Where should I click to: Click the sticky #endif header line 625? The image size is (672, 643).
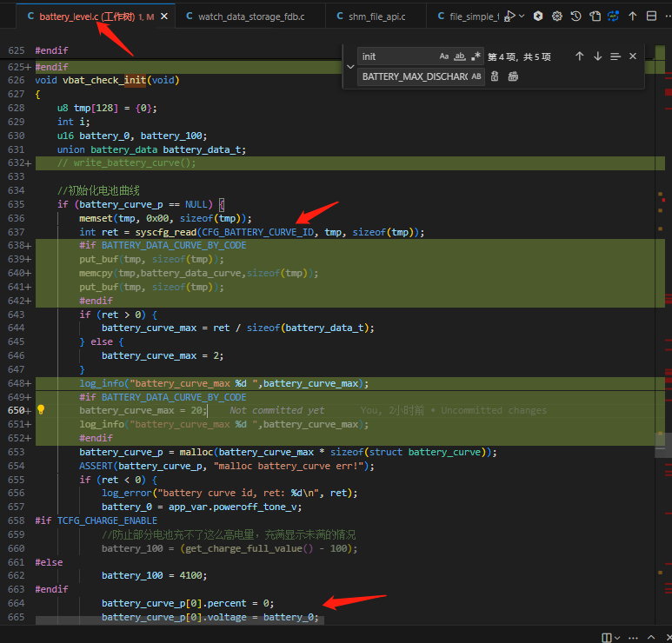[51, 50]
